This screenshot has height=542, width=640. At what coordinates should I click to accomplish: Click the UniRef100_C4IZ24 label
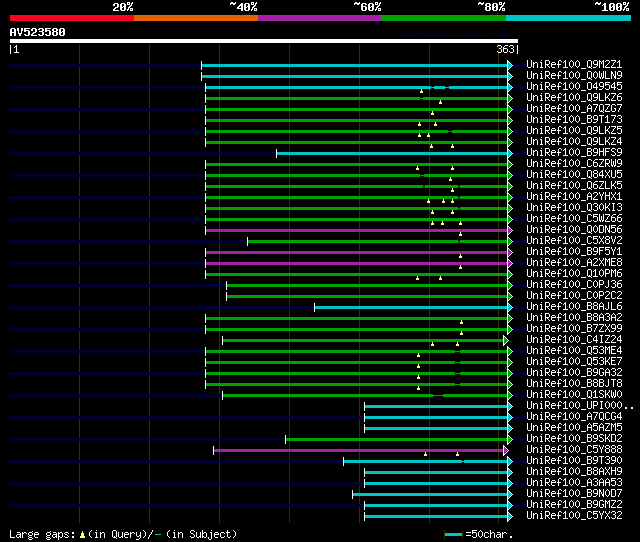(x=574, y=340)
